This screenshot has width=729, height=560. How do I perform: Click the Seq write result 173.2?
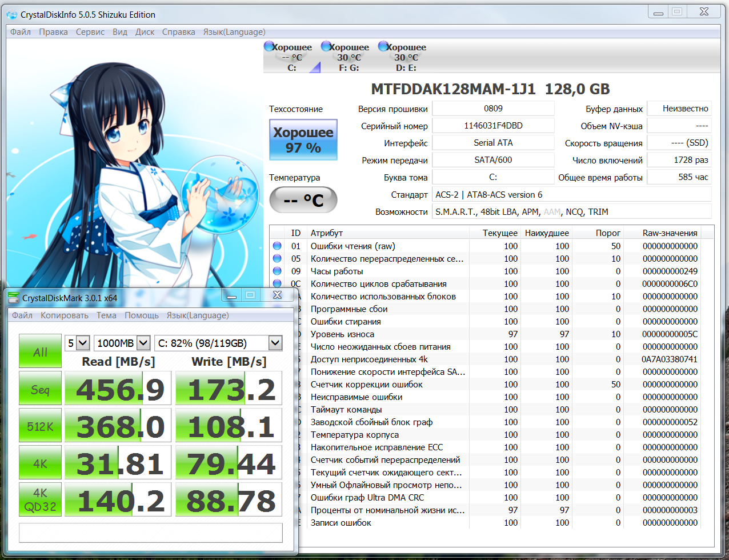[229, 389]
